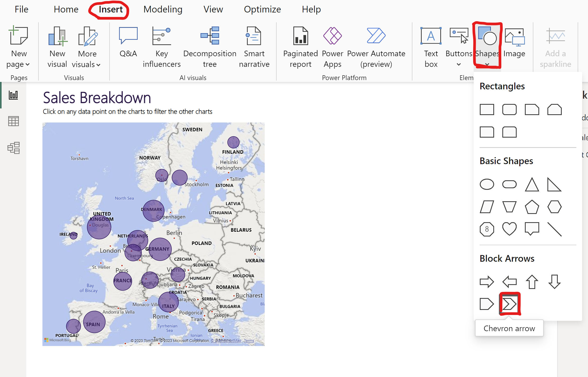Switch to the Table view sidebar icon
The image size is (588, 377).
pos(14,121)
